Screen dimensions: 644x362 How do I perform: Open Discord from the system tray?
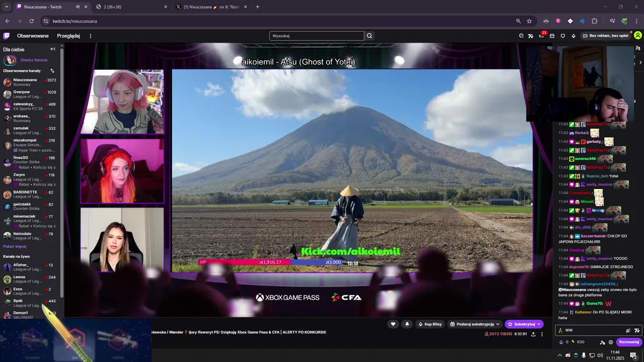tap(568, 355)
